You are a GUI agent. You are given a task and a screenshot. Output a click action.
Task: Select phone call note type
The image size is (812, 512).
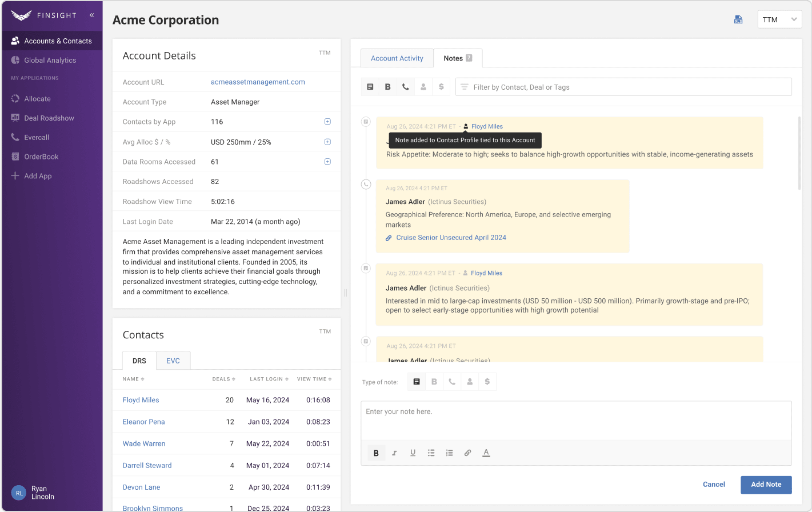(452, 382)
